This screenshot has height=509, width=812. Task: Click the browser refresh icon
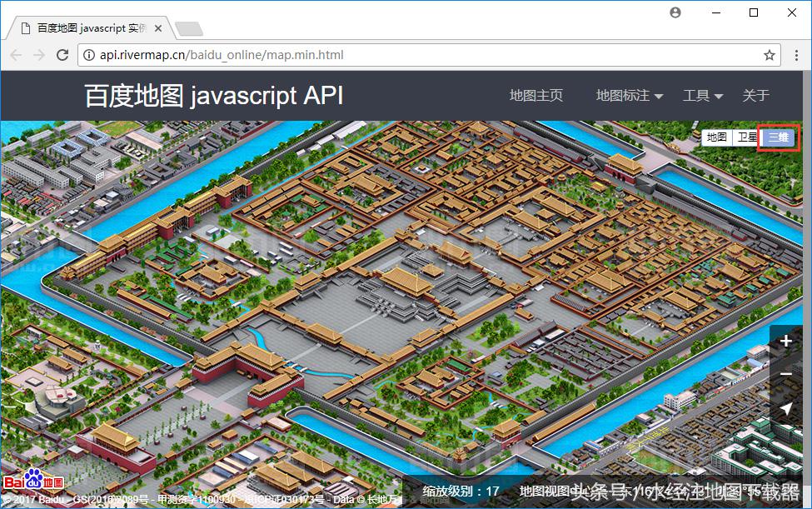(x=62, y=55)
